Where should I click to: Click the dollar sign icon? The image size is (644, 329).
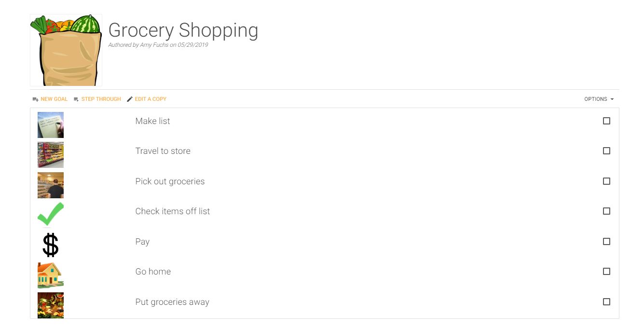[51, 245]
